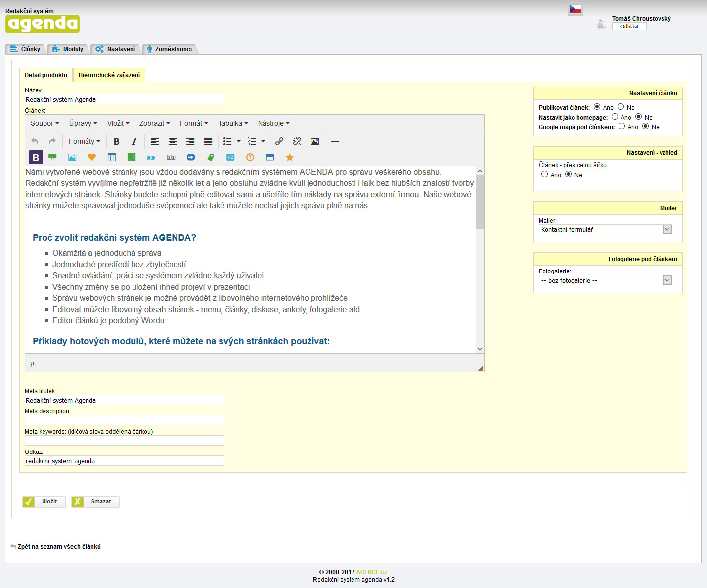The width and height of the screenshot is (707, 588).
Task: Click the Smazat delete button
Action: [x=95, y=501]
